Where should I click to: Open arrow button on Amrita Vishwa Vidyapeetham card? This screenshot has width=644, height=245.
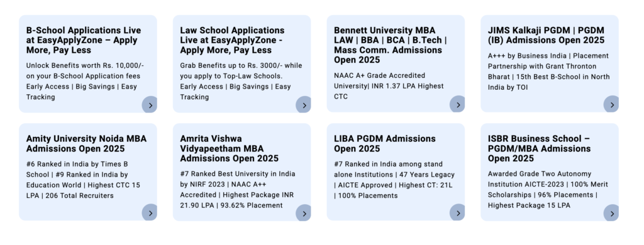[304, 214]
